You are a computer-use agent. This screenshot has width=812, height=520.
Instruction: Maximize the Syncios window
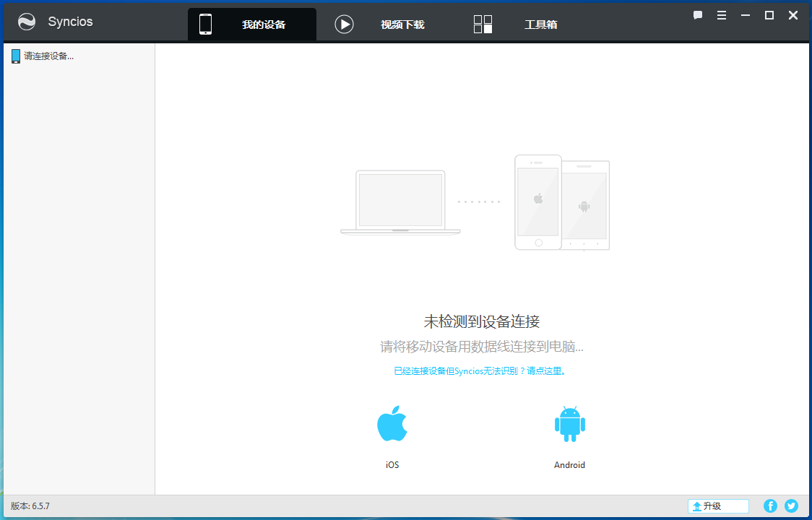click(769, 15)
